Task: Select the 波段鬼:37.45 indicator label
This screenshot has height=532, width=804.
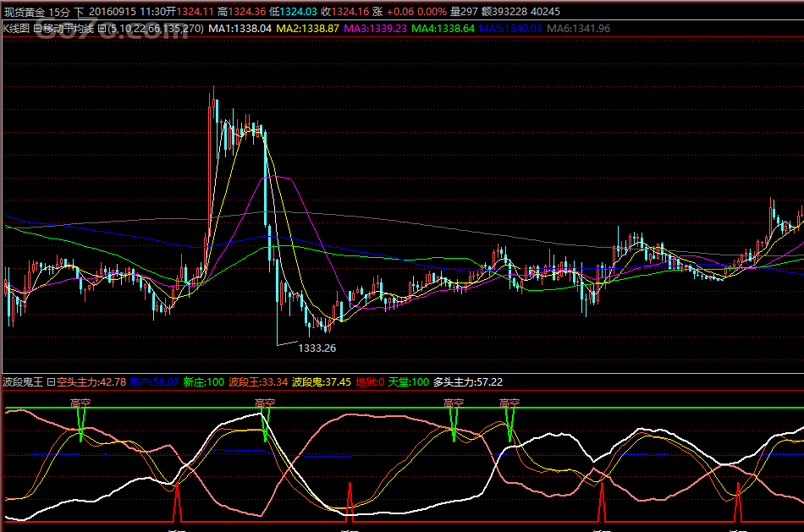Action: pos(322,382)
